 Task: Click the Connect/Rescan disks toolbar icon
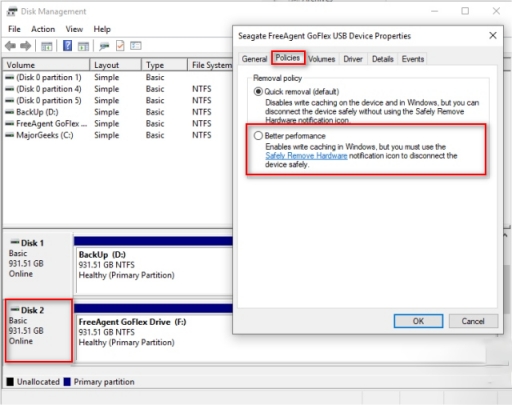(104, 46)
